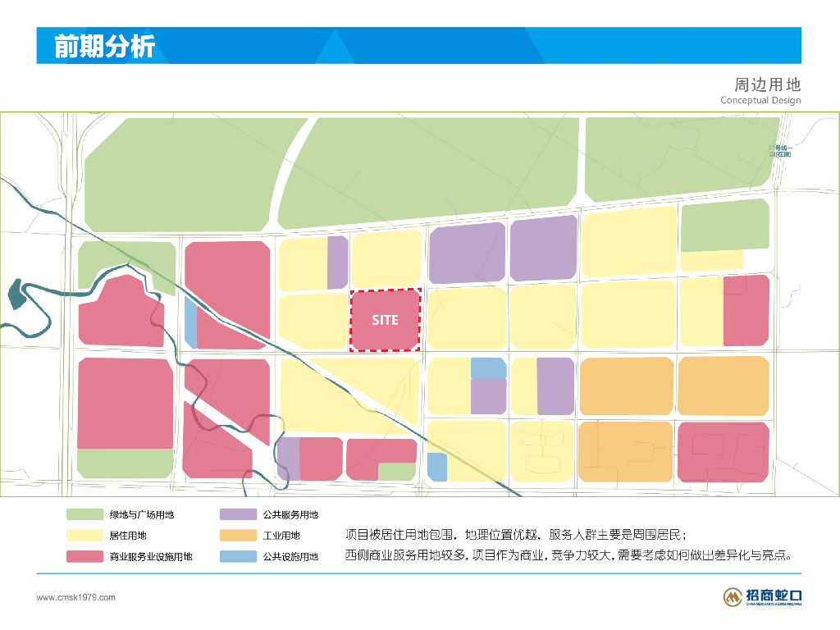Click the 工业用地 legend label text
Viewport: 840px width, 630px height.
click(x=281, y=535)
